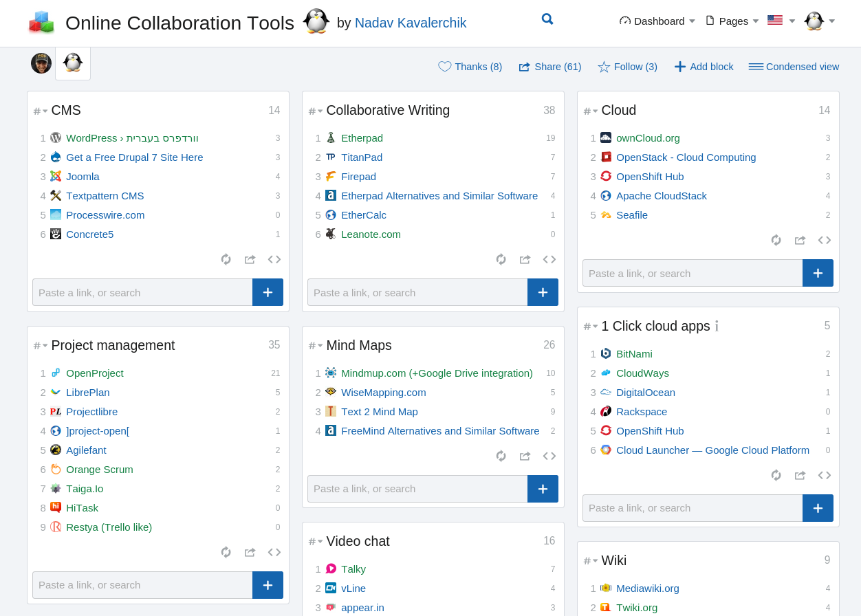Image resolution: width=861 pixels, height=616 pixels.
Task: Share the Project management block
Action: (250, 552)
